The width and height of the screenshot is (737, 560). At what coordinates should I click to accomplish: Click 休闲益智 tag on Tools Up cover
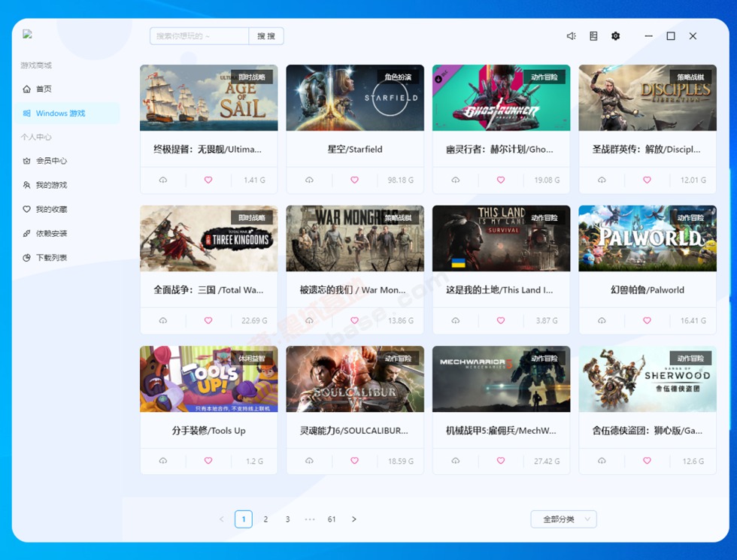(x=251, y=359)
